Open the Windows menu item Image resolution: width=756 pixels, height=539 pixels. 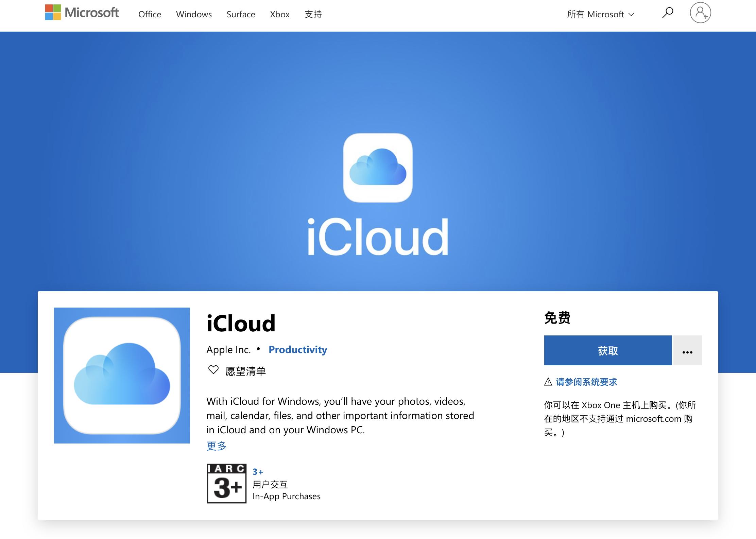pyautogui.click(x=194, y=14)
